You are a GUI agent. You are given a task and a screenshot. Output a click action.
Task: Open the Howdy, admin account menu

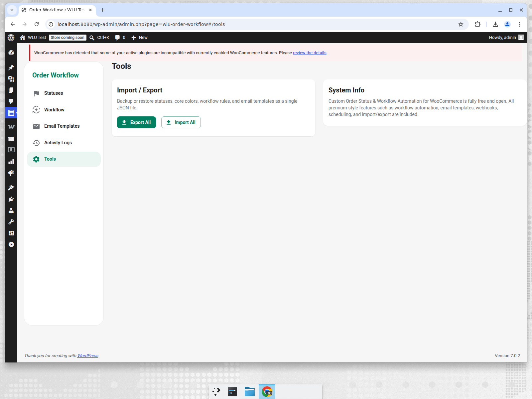click(506, 38)
